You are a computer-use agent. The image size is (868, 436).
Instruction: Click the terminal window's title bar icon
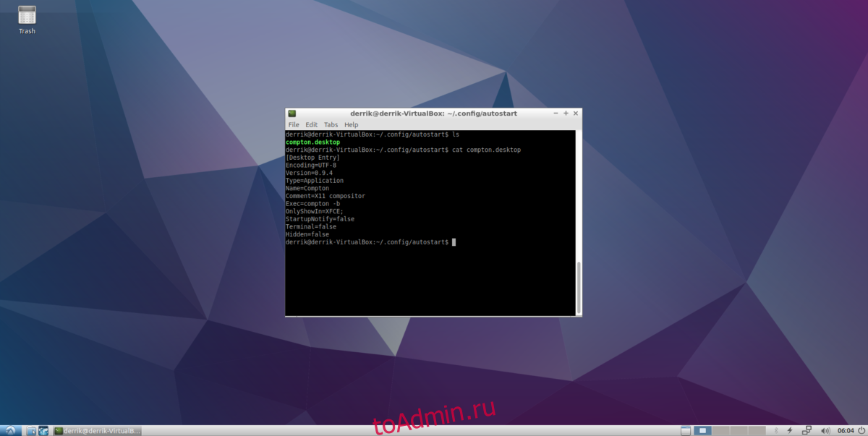click(x=292, y=114)
